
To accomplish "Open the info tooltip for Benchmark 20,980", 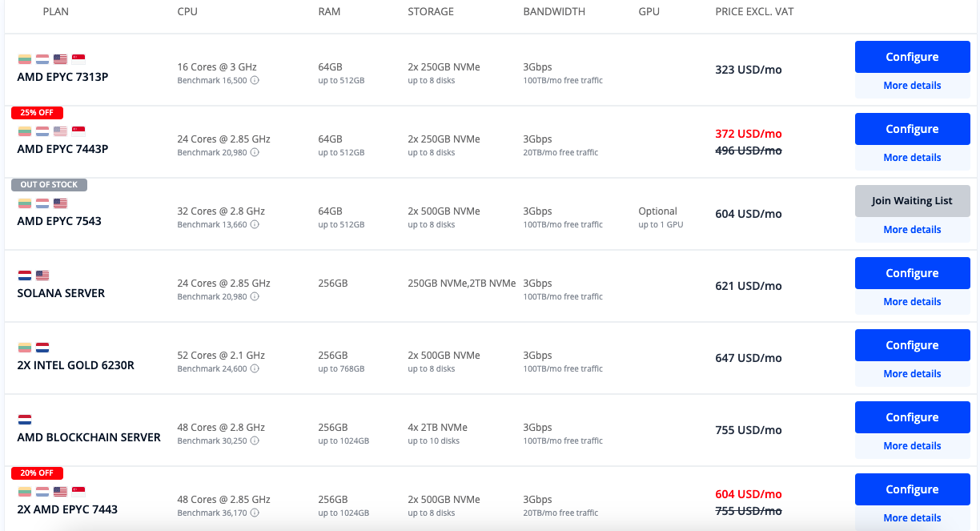I will [x=255, y=152].
